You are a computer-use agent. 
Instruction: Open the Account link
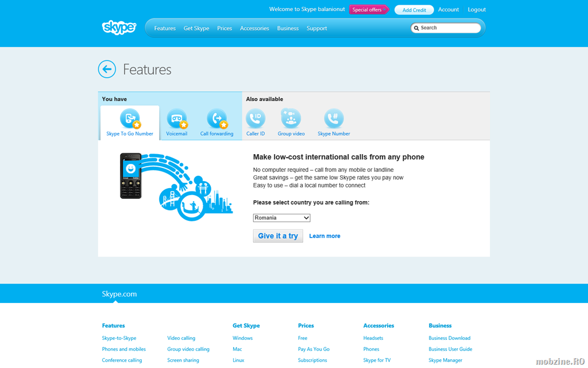tap(448, 10)
